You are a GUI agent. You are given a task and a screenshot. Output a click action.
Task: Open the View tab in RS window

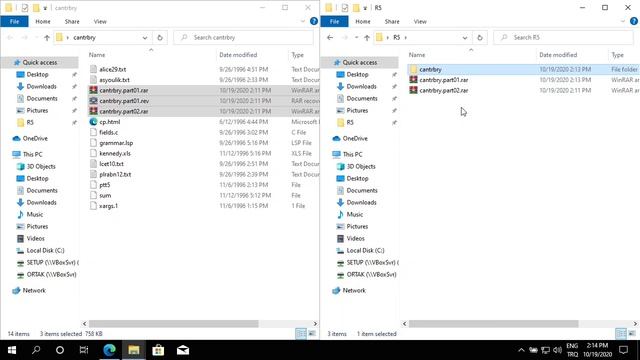pyautogui.click(x=420, y=22)
